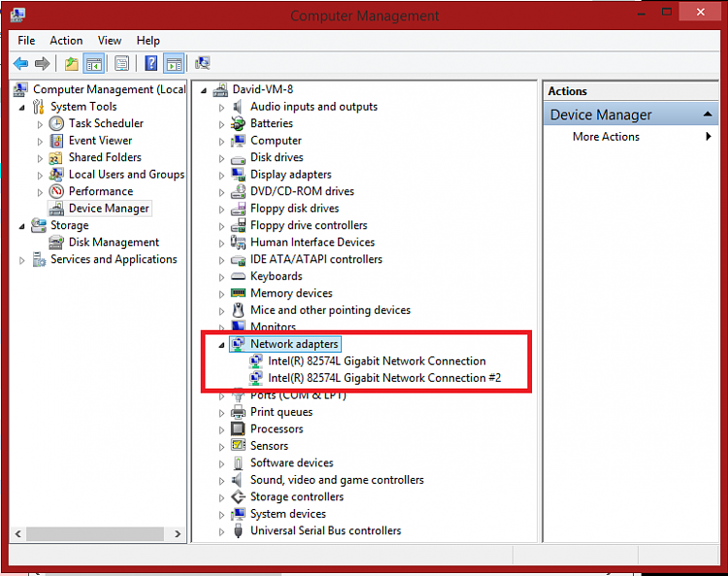Open the Action menu
The height and width of the screenshot is (576, 728).
point(66,41)
